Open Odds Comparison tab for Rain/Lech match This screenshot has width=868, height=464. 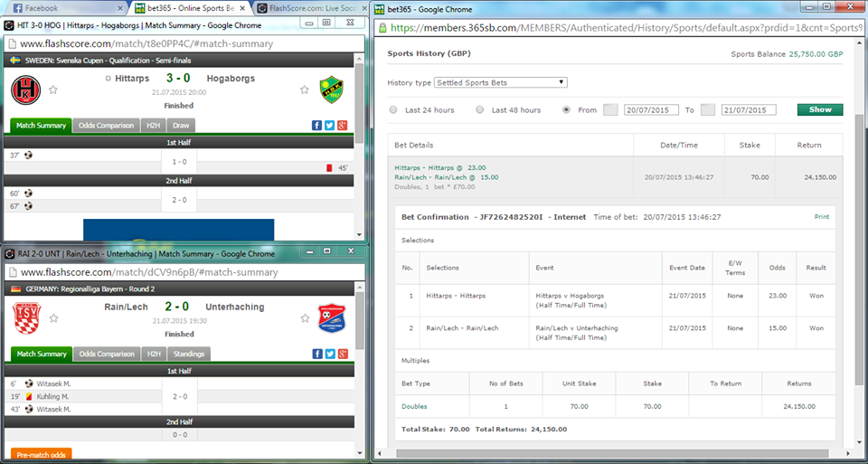point(107,354)
